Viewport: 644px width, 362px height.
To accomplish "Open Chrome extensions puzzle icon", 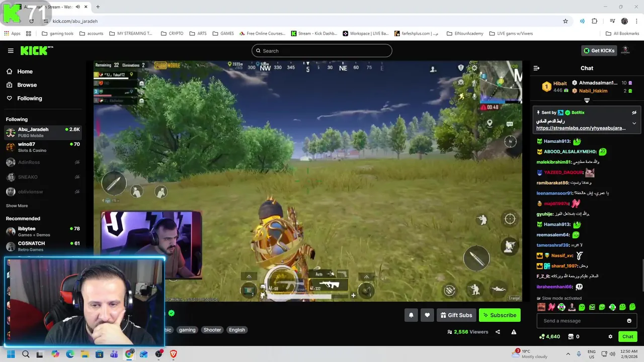I will pyautogui.click(x=595, y=21).
